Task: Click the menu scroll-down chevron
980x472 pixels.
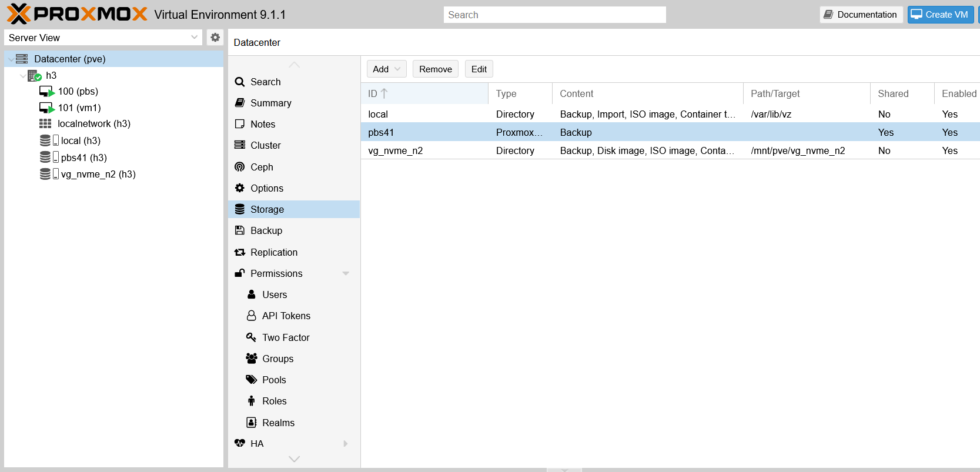Action: tap(294, 459)
